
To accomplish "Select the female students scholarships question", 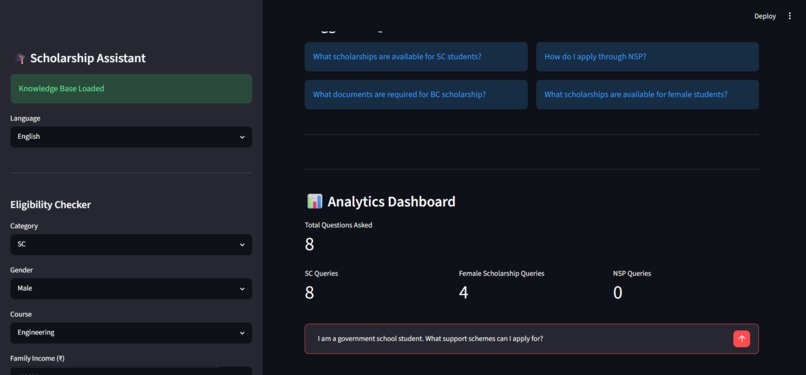I will click(647, 95).
